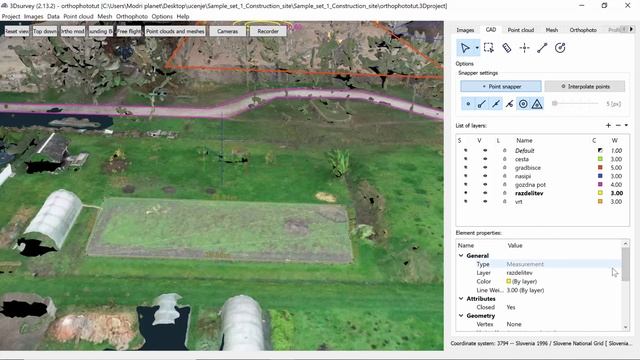Remove layer using the minus icon
Viewport: 640px width, 360px height.
click(618, 125)
